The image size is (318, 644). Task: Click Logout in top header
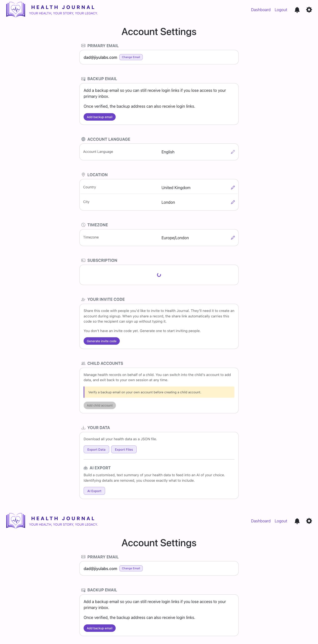point(281,10)
